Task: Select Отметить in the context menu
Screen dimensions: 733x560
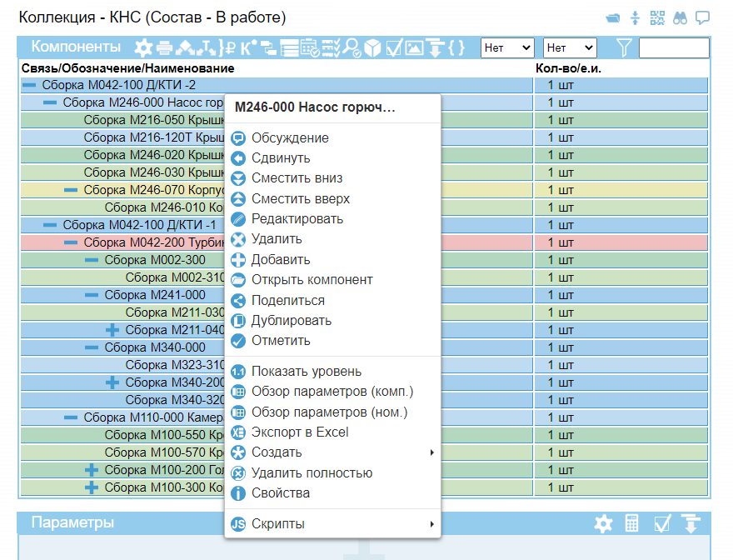Action: pyautogui.click(x=281, y=341)
